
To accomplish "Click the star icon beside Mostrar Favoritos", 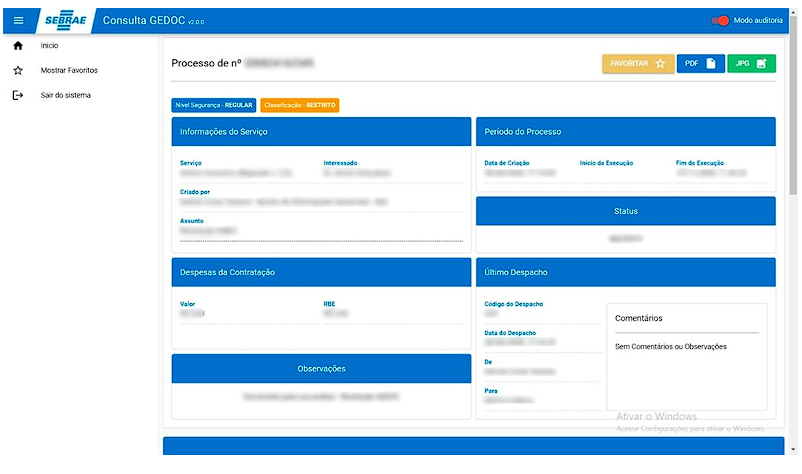I will 18,70.
